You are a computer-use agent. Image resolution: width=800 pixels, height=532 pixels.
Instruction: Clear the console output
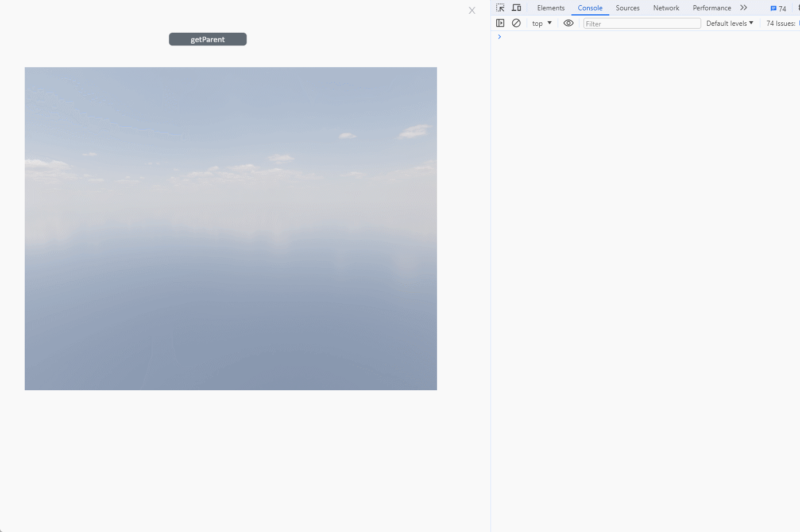pos(516,24)
